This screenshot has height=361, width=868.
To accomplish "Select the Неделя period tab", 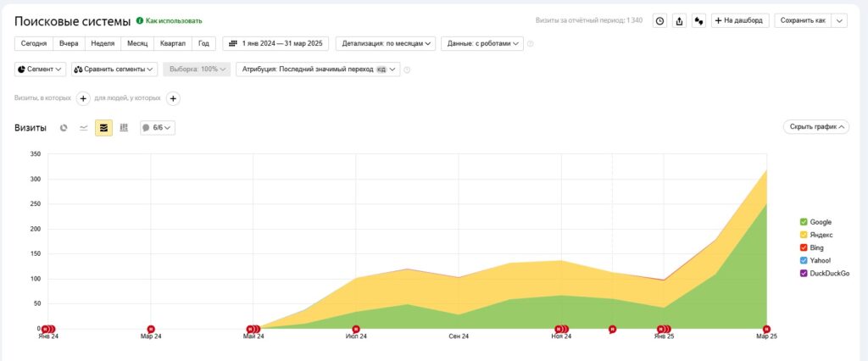I will pyautogui.click(x=103, y=43).
